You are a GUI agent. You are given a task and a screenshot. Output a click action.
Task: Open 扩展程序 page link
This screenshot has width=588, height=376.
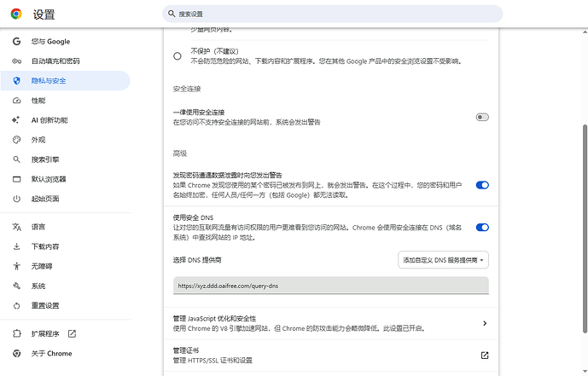45,333
